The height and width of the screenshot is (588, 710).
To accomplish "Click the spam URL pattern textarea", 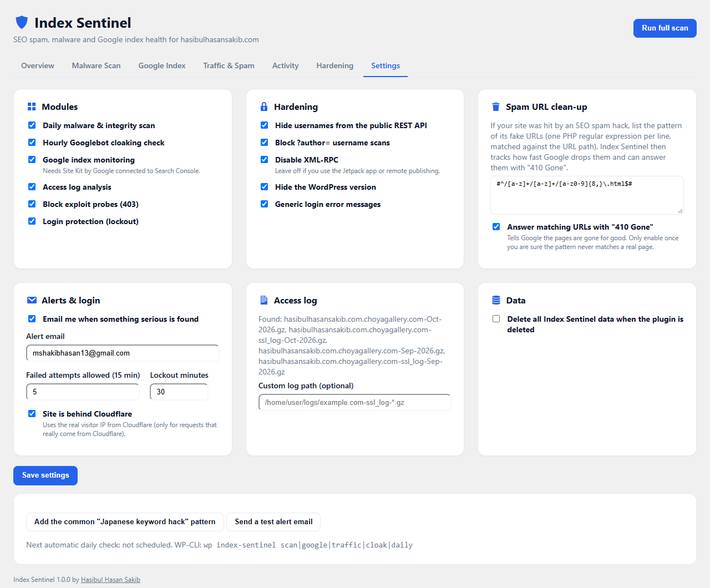I will coord(587,195).
